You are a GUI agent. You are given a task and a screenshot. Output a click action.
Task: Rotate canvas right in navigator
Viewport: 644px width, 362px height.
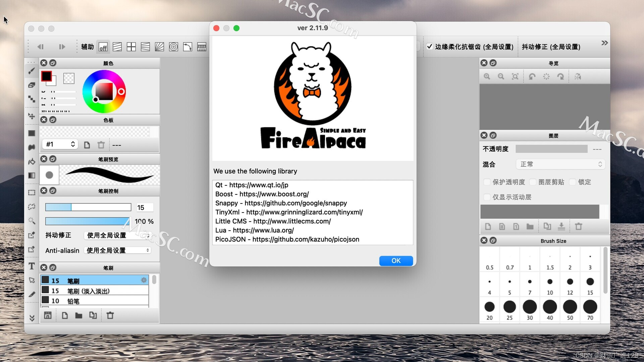[560, 76]
